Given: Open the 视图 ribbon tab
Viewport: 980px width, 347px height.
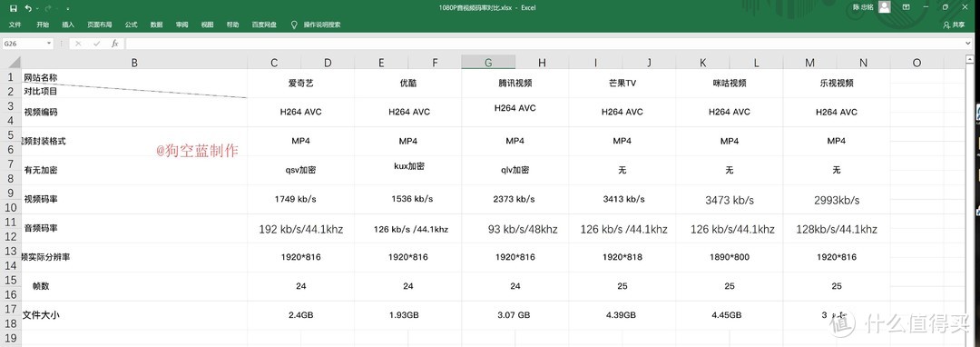Looking at the screenshot, I should pos(207,25).
